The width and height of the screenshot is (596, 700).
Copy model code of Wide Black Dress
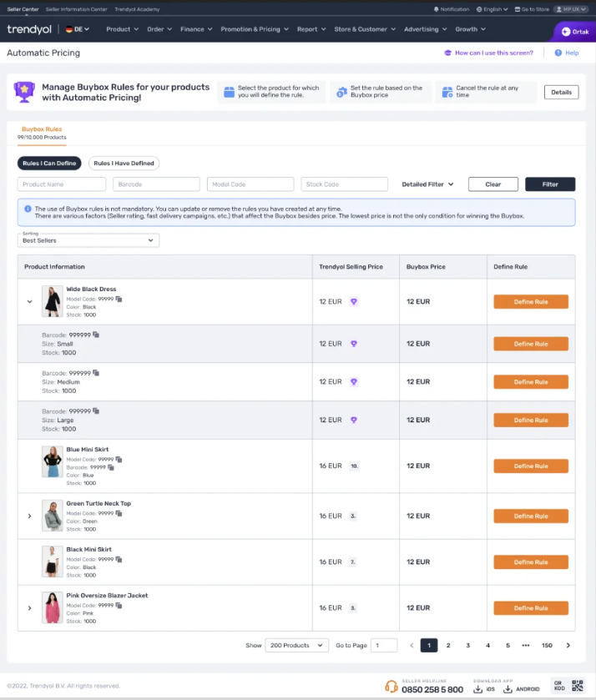pos(119,300)
